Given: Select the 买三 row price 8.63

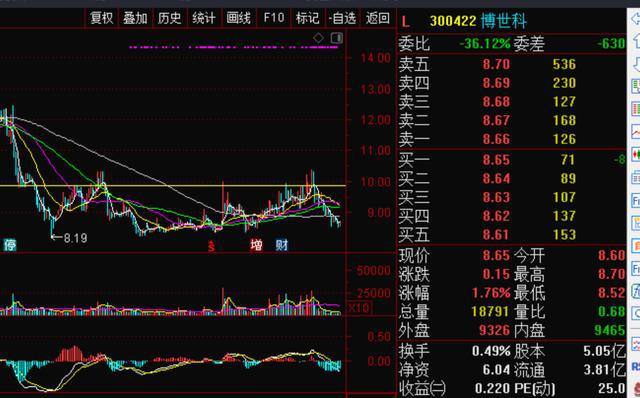Looking at the screenshot, I should pos(496,198).
